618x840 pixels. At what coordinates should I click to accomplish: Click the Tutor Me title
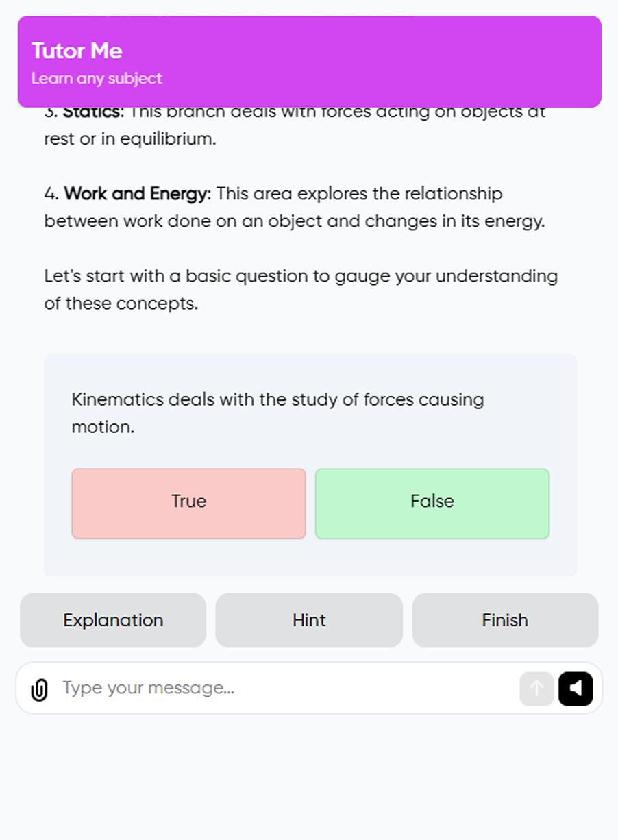(x=77, y=51)
